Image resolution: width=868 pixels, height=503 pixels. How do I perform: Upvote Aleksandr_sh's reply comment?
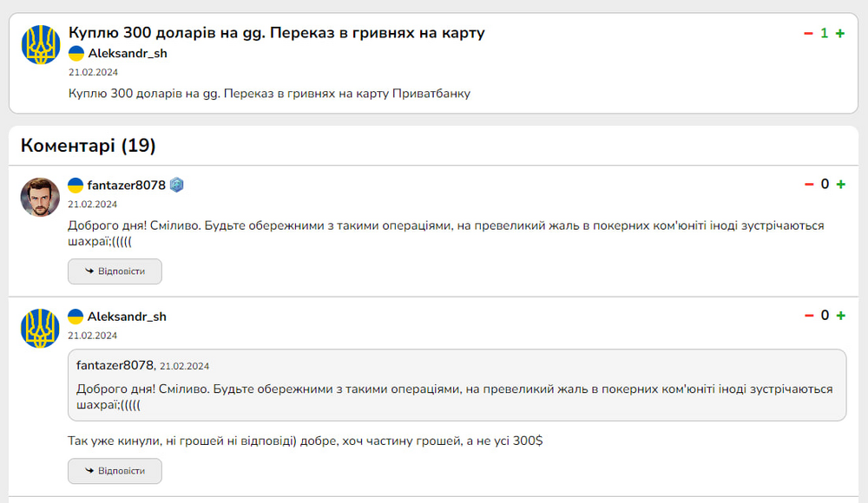coord(840,316)
